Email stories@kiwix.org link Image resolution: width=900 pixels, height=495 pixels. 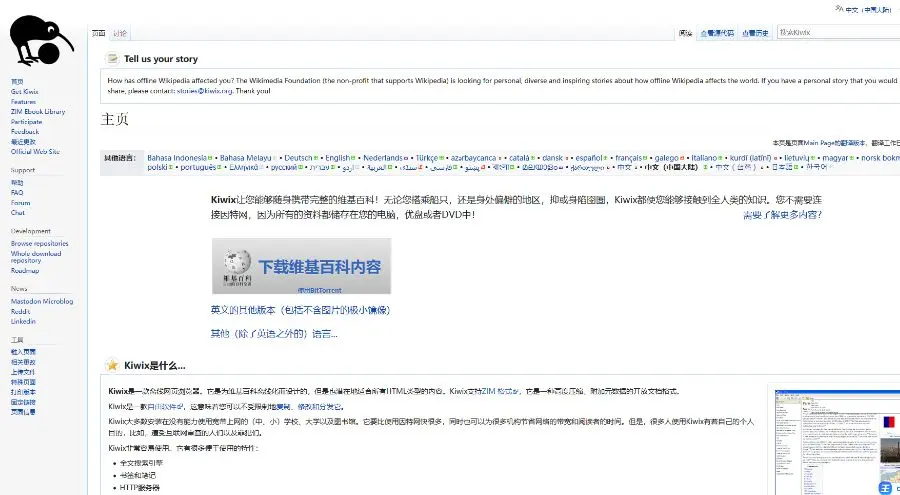click(204, 91)
